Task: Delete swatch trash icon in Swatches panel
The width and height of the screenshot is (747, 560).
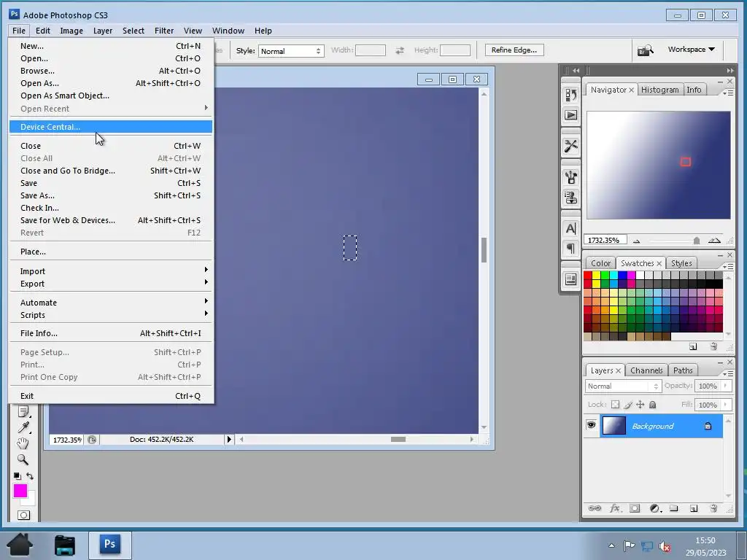Action: coord(713,346)
